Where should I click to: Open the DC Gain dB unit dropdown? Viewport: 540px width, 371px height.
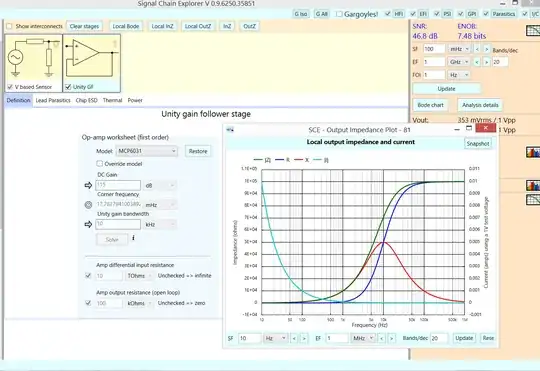(160, 185)
